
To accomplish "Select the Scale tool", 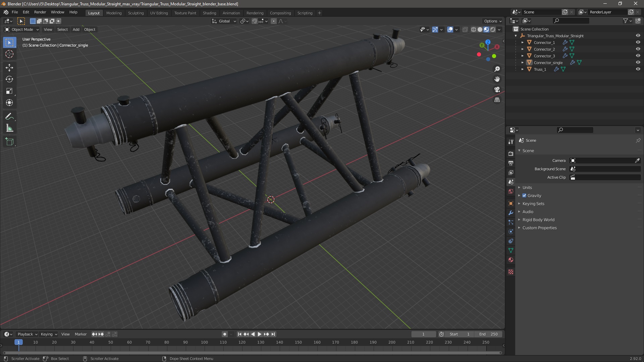I will [x=9, y=91].
